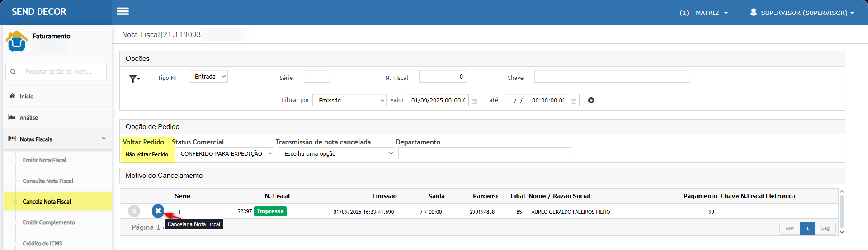Open the filter funnel options
Screen dimensions: 868x250
134,79
